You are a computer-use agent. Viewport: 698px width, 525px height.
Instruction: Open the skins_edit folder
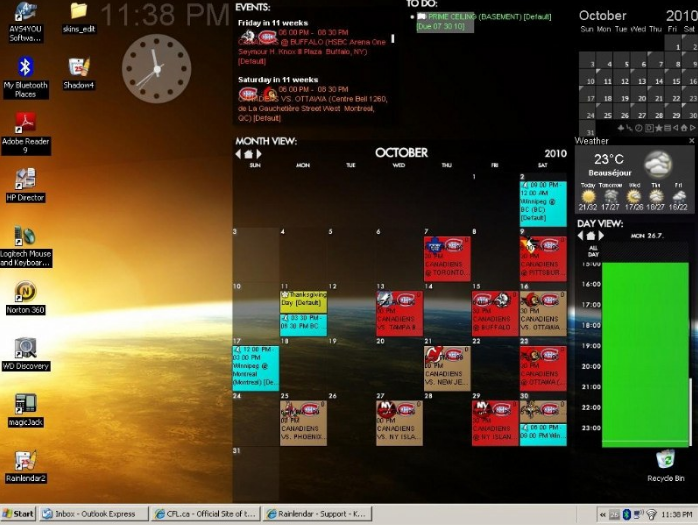pos(78,12)
